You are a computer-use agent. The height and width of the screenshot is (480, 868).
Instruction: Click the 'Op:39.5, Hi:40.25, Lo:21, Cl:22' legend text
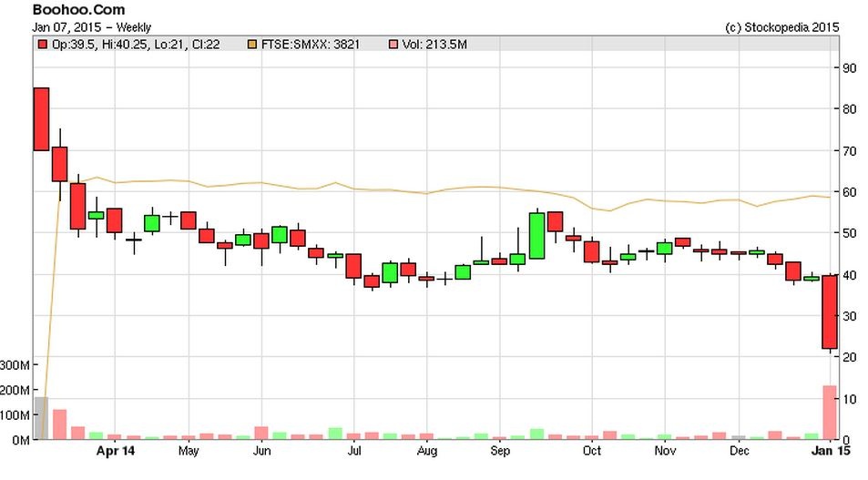(x=136, y=45)
